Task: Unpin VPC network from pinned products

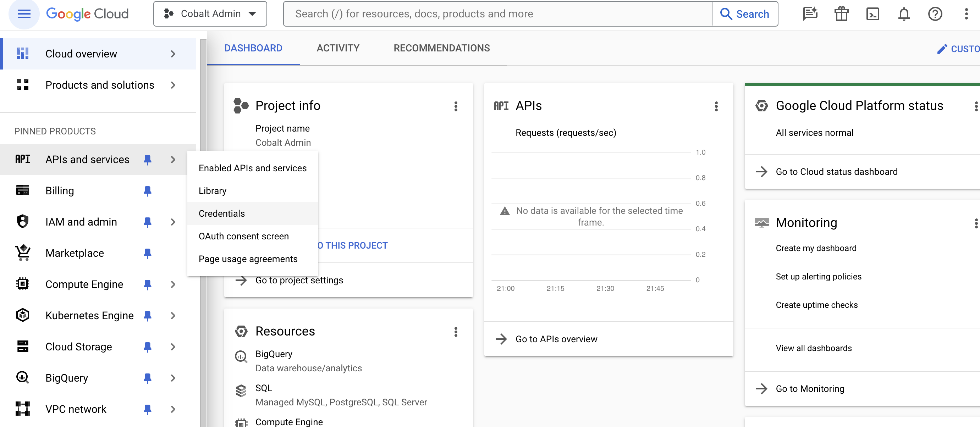Action: point(148,409)
